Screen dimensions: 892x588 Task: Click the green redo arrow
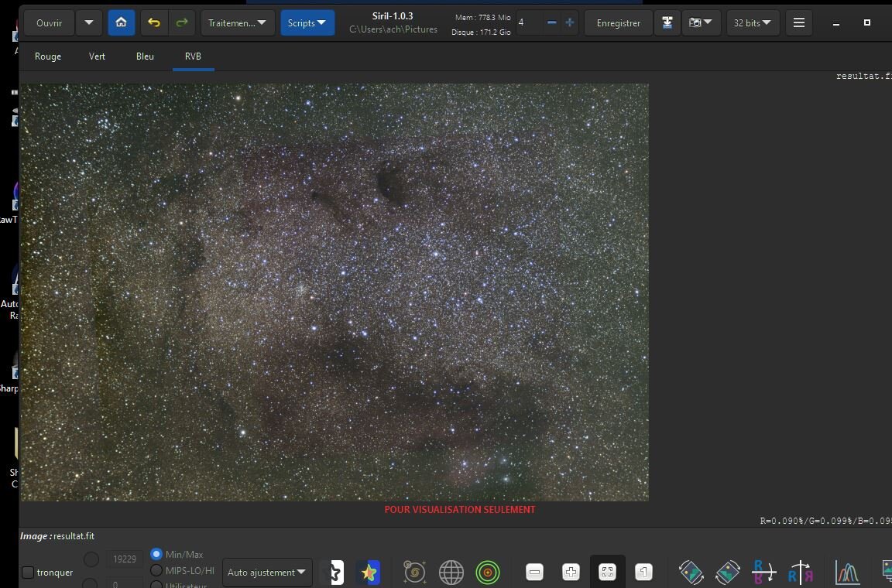coord(182,23)
